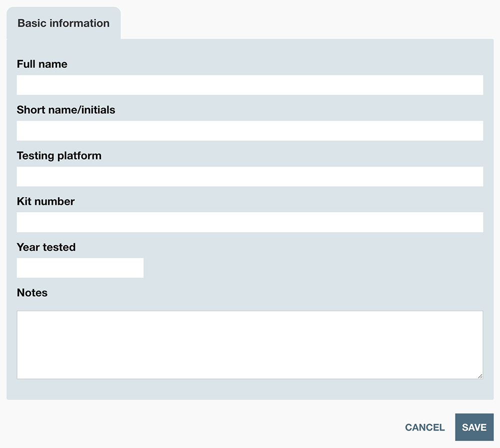
Task: Click the SAVE action in the footer
Action: point(474,427)
